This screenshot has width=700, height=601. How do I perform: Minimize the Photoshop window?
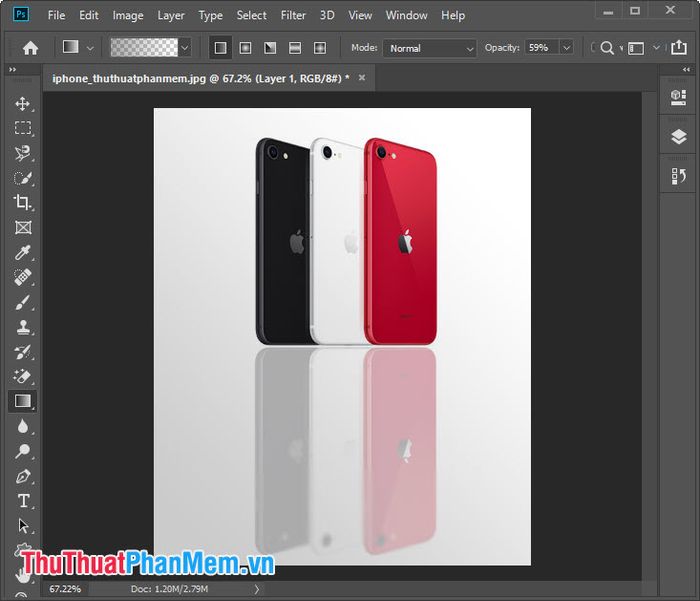(x=608, y=11)
